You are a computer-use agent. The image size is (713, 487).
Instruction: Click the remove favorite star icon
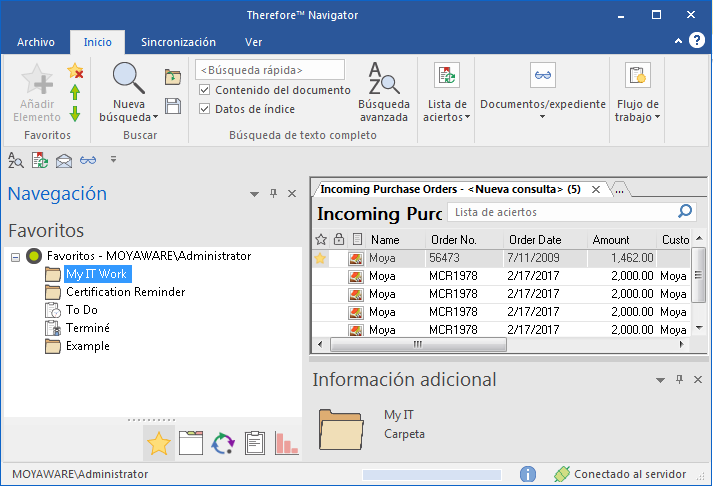(x=75, y=71)
